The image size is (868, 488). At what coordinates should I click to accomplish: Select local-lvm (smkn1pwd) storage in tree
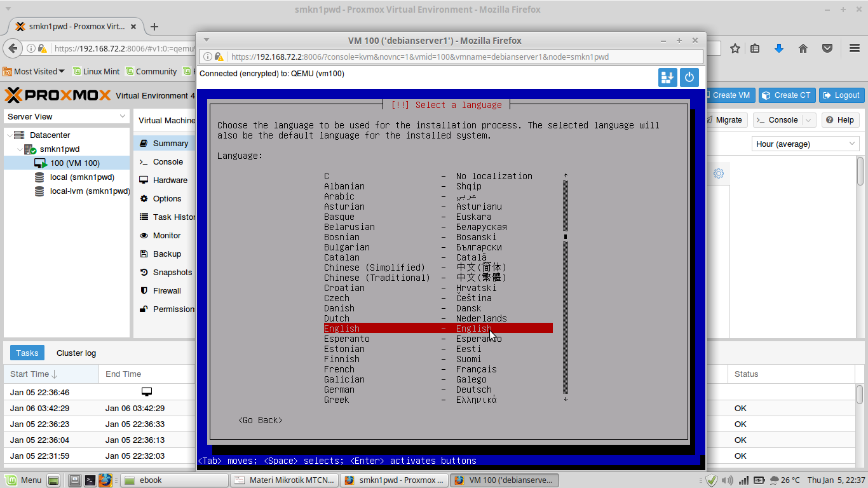click(67, 191)
